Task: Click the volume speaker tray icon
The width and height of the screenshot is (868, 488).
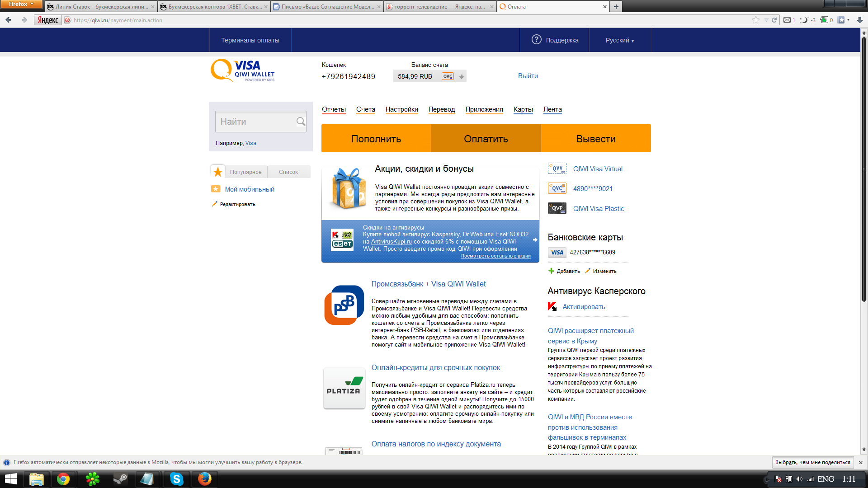Action: pos(799,479)
